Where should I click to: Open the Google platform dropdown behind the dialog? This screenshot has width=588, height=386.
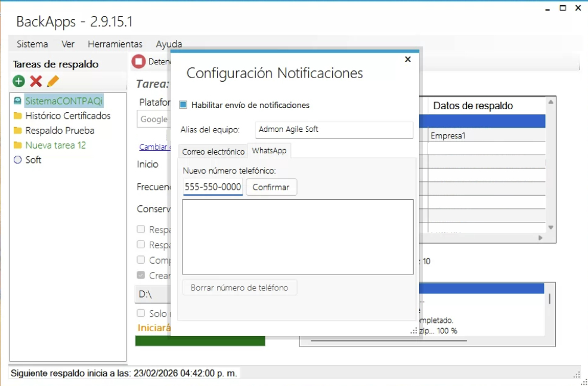coord(154,119)
